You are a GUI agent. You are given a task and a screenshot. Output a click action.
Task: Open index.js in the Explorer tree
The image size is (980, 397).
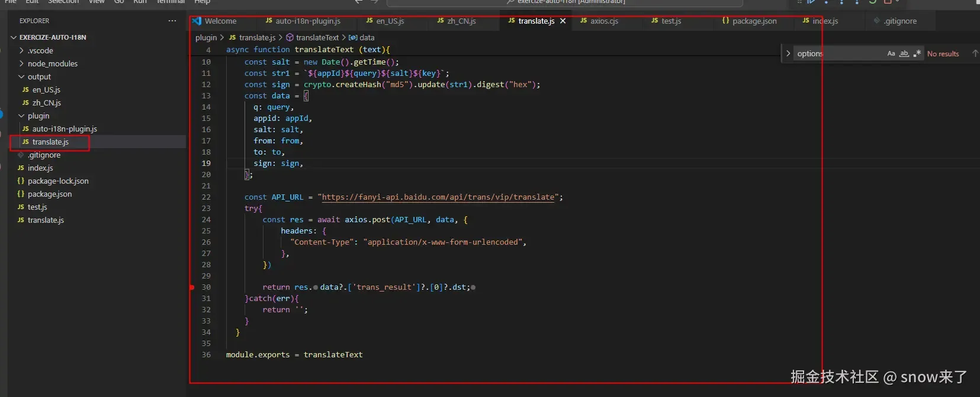click(x=40, y=168)
